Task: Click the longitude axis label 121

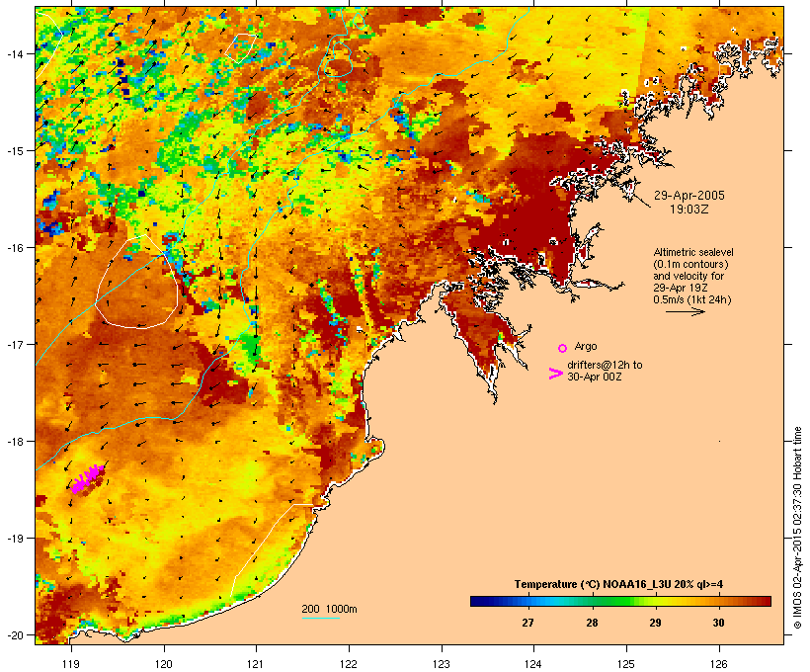Action: point(256,664)
